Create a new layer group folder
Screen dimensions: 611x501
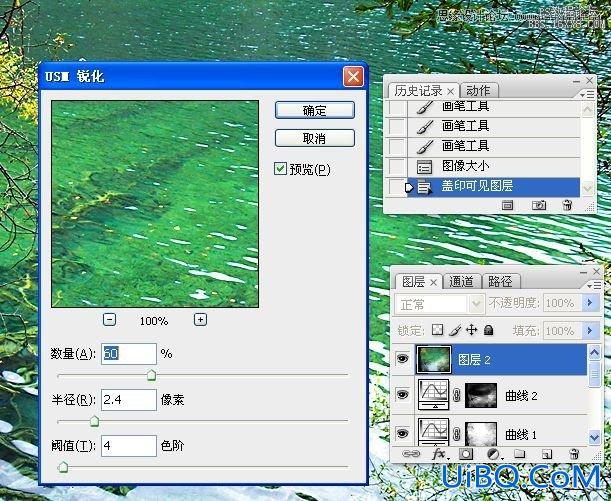[519, 454]
